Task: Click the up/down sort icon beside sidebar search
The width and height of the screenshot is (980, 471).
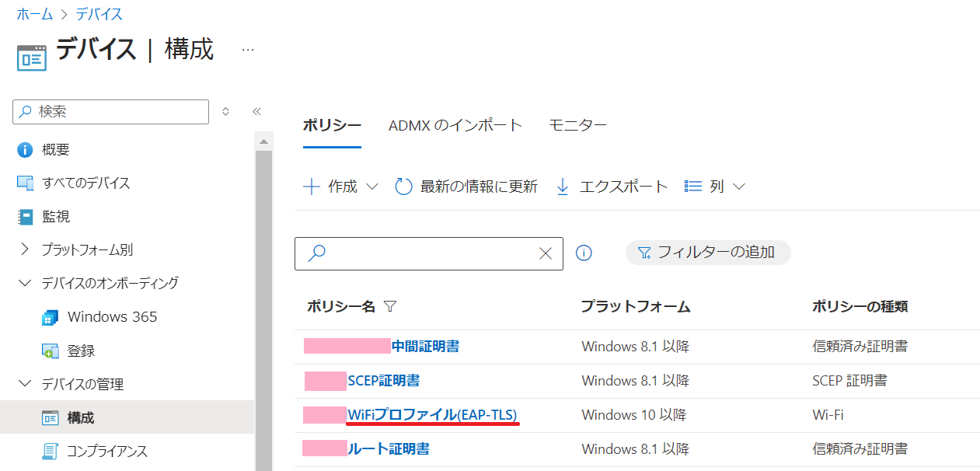Action: 225,112
